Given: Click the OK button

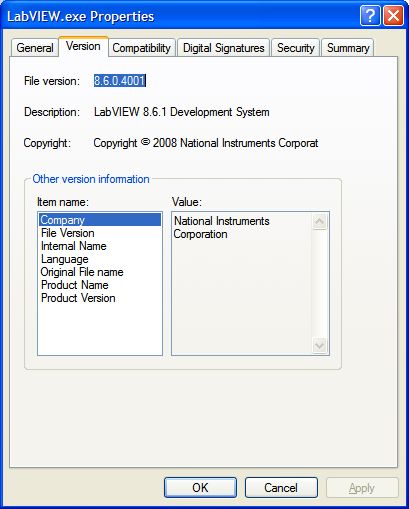Looking at the screenshot, I should point(200,488).
